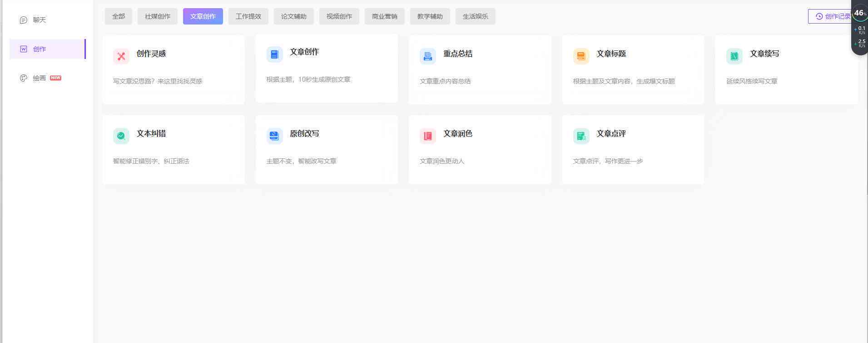Open the 创作记录 history button
The image size is (868, 343).
point(831,16)
